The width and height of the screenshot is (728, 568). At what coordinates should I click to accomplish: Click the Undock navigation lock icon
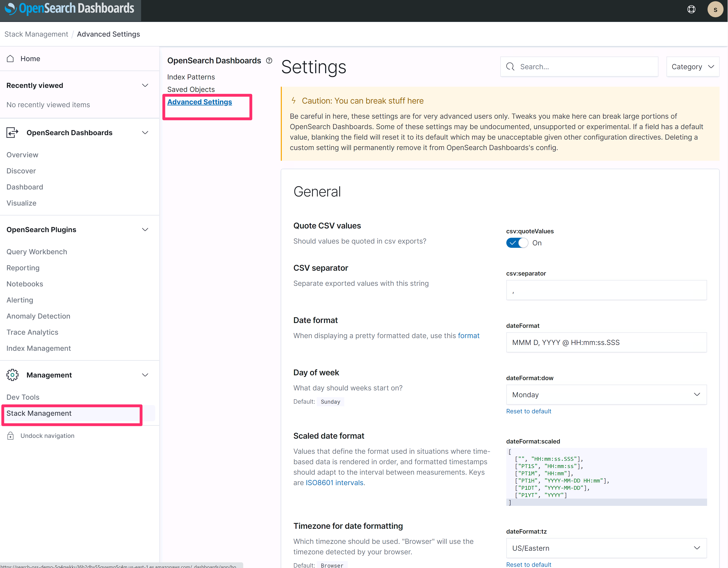[10, 436]
